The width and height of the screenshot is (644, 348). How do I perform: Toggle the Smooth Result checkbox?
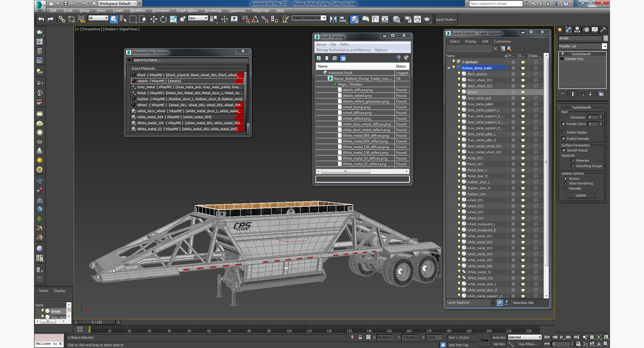pos(563,150)
